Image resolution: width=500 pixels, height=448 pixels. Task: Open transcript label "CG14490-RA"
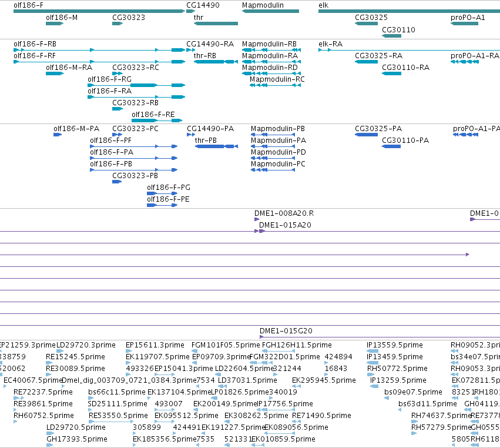coord(210,44)
